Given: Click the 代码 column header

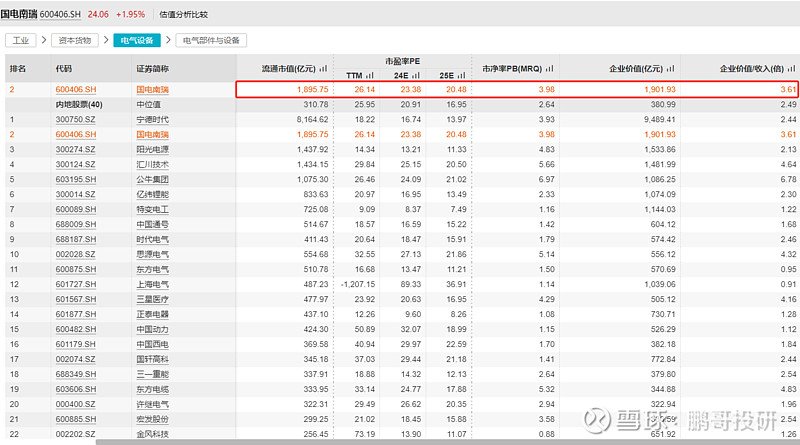Looking at the screenshot, I should 64,68.
